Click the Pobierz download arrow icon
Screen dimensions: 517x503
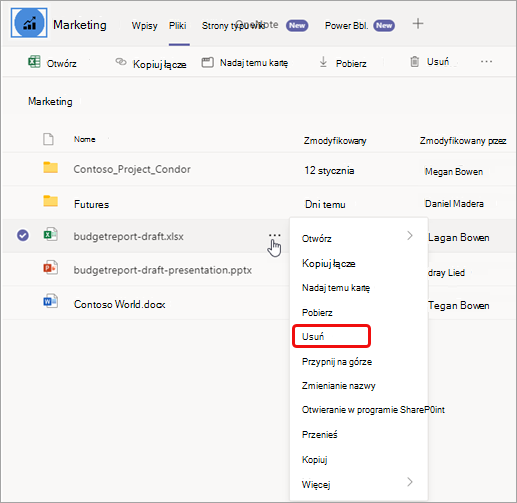[323, 62]
